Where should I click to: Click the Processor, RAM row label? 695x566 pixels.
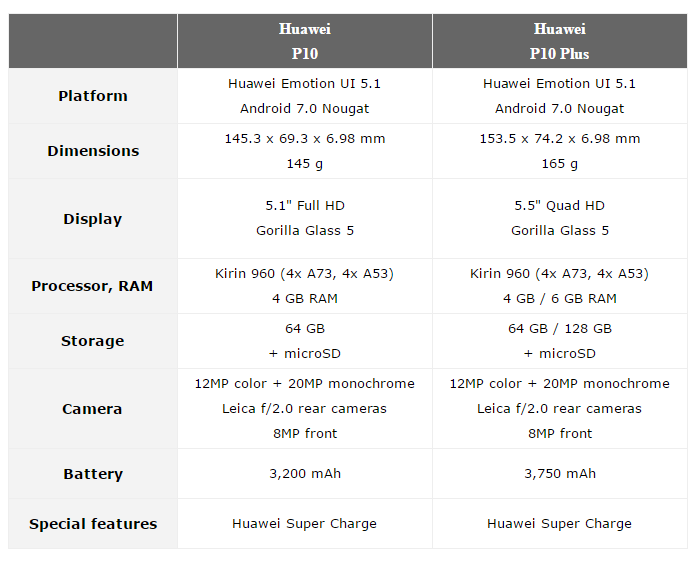coord(93,286)
